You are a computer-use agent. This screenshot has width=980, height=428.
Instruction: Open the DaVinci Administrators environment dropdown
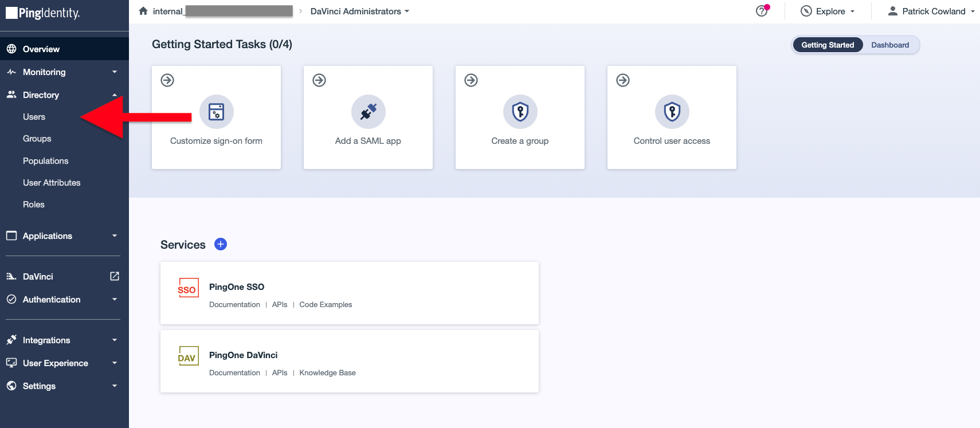360,11
